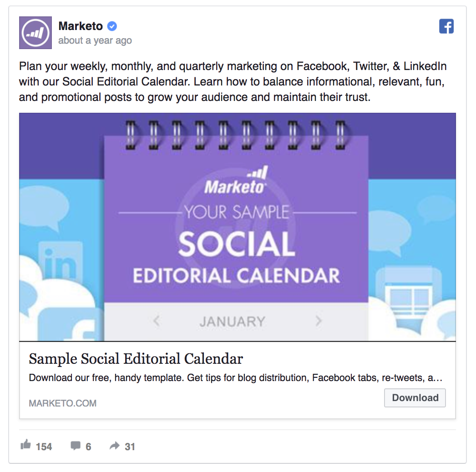The width and height of the screenshot is (476, 472).
Task: Click the Facebook logo icon
Action: tap(446, 26)
